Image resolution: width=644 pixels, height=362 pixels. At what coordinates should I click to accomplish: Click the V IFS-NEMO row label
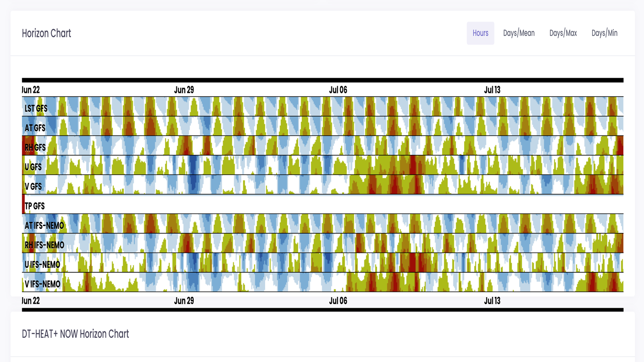[42, 284]
